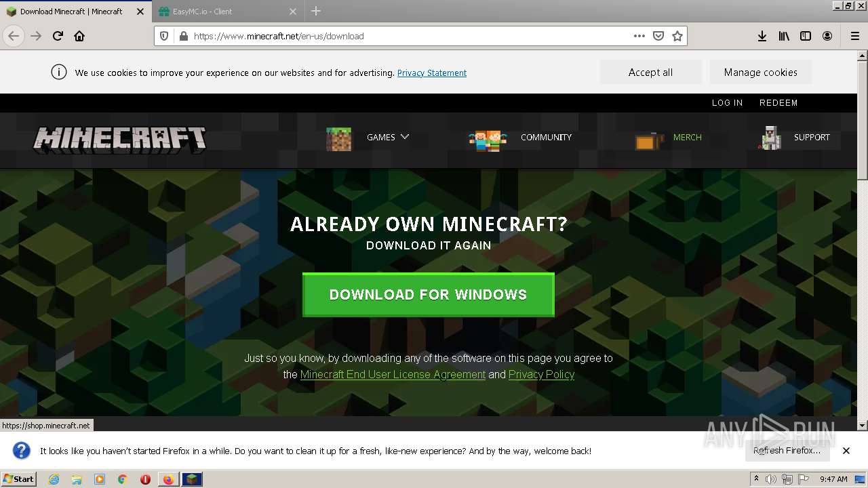Click the network tray icon
Image resolution: width=868 pixels, height=488 pixels.
coord(787,479)
